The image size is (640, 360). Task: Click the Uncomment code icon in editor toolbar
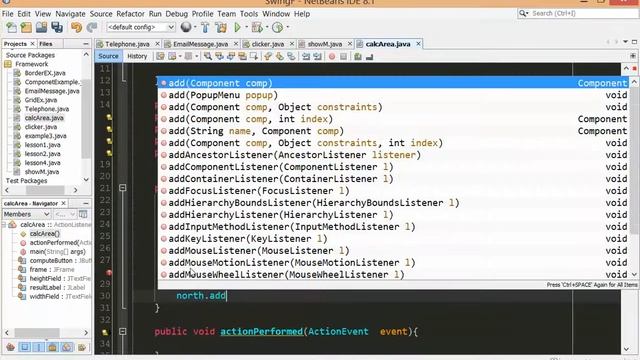coord(369,57)
